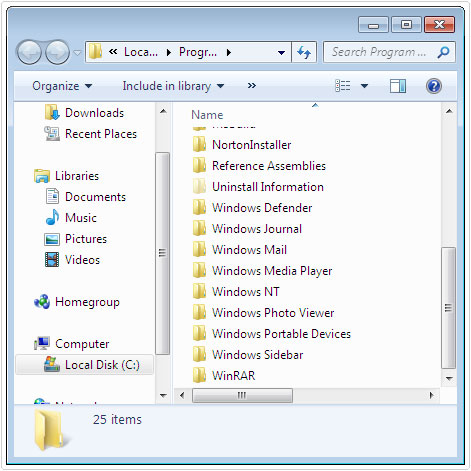Open the Pictures library

point(76,239)
